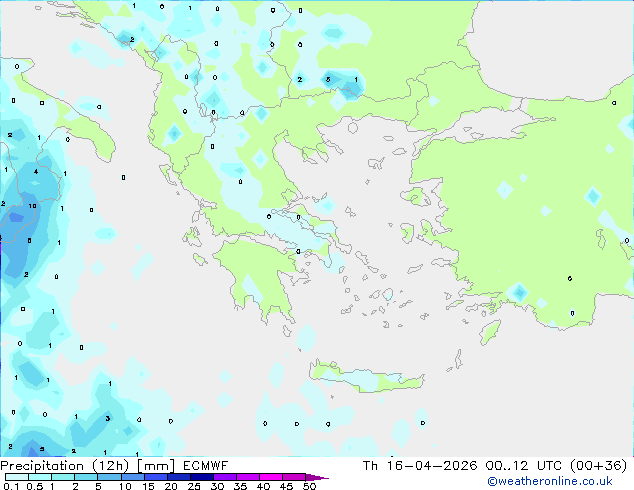The width and height of the screenshot is (634, 490).
Task: Select the '45' legend scale label
Action: 286,486
